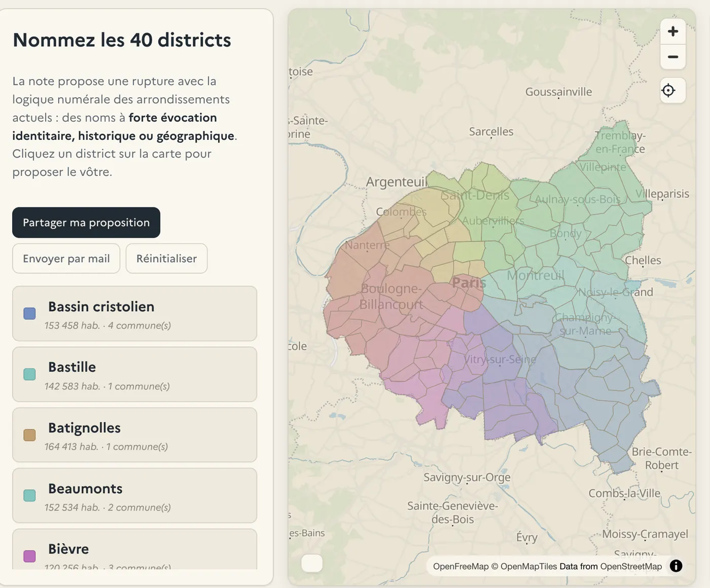Screen dimensions: 710x588
Task: Click the Noisy-le-Grand map label
Action: click(616, 292)
